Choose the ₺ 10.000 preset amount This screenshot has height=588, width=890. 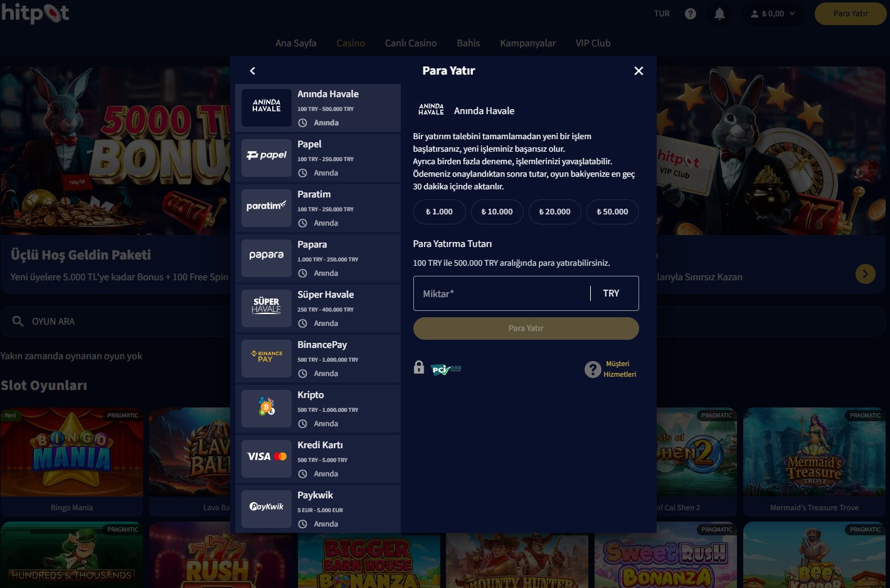click(x=497, y=212)
